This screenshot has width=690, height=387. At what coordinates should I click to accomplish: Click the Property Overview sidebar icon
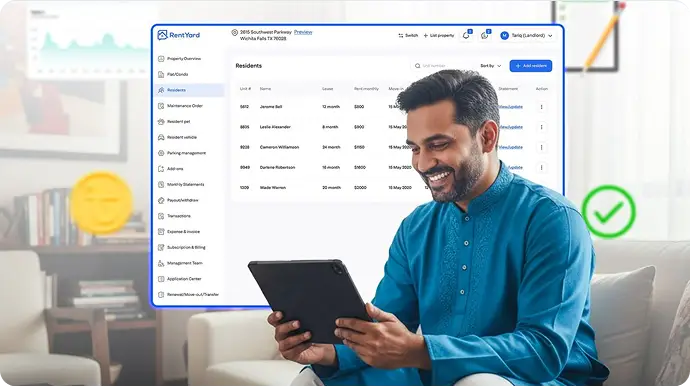tap(161, 59)
